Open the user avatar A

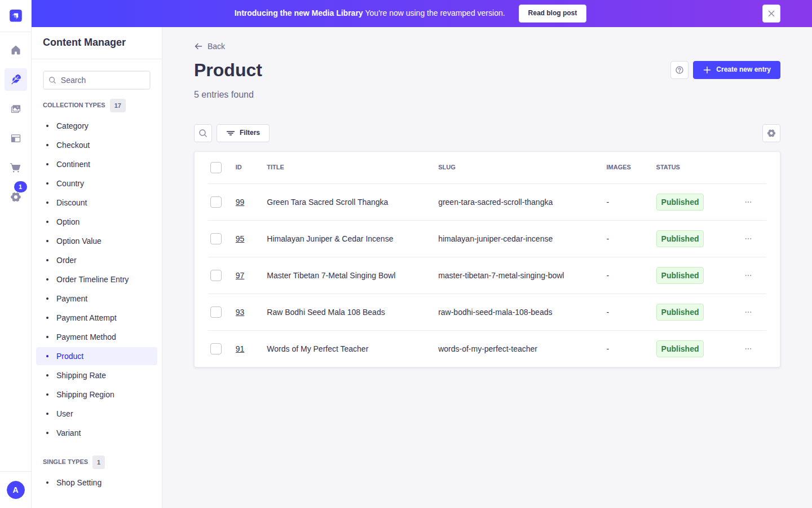point(16,490)
